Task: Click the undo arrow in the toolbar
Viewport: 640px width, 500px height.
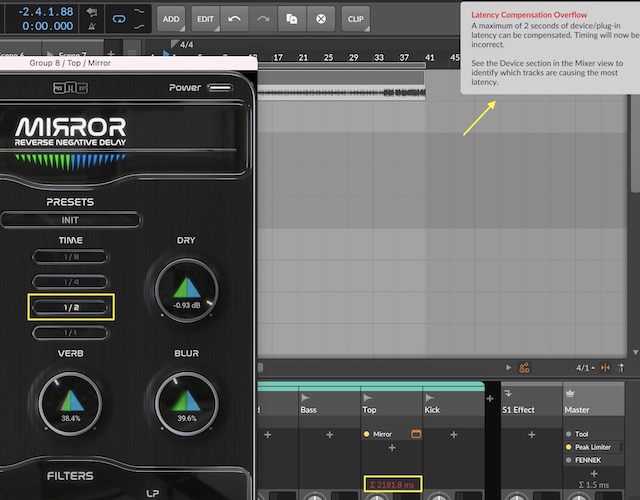Action: click(233, 18)
